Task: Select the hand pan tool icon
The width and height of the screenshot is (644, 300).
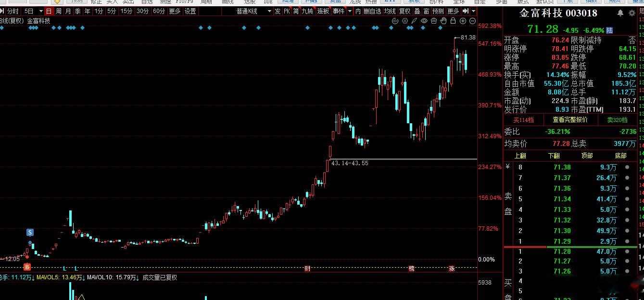Action: [x=443, y=21]
